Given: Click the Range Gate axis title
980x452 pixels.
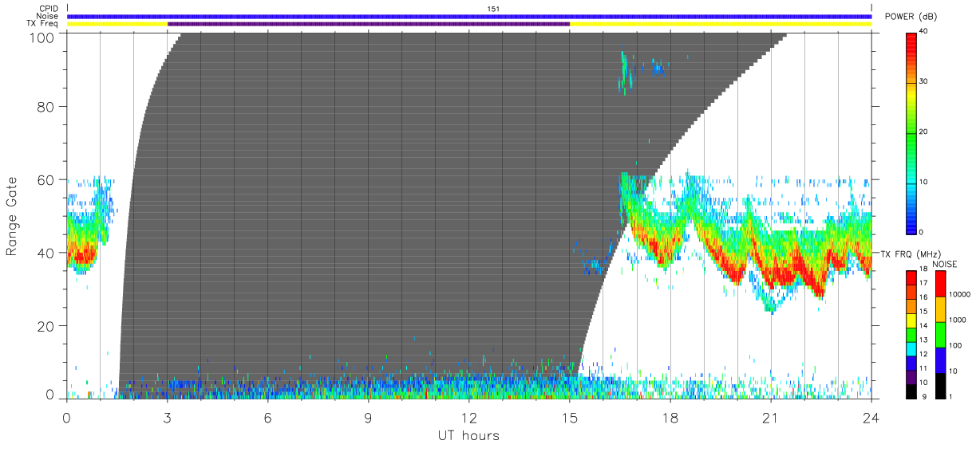Looking at the screenshot, I should click(12, 215).
